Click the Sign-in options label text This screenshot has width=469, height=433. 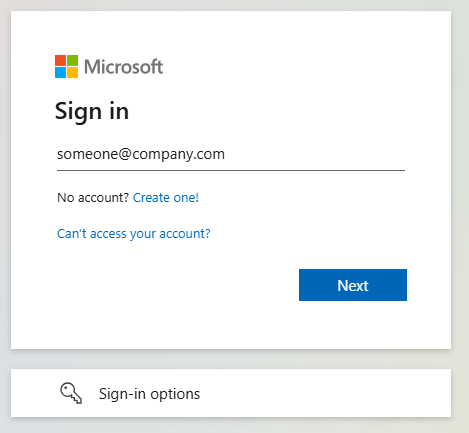click(149, 394)
